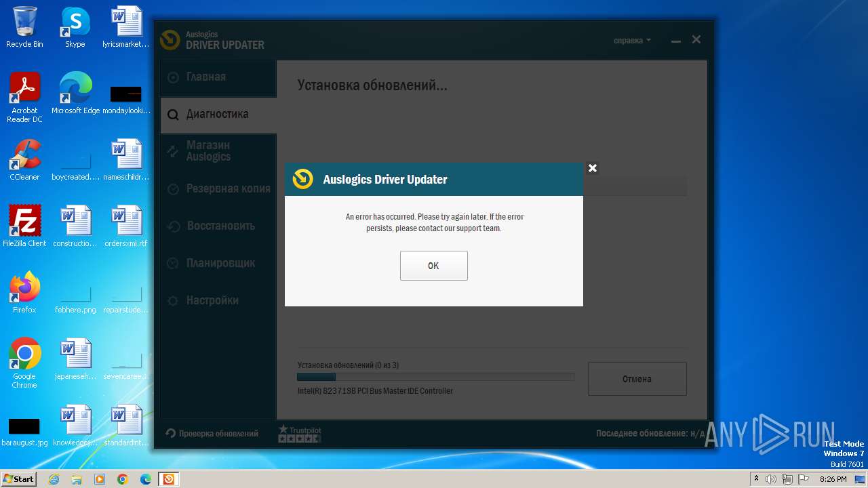Viewport: 868px width, 488px height.
Task: Select the lyricsmarket document icon
Action: (126, 27)
